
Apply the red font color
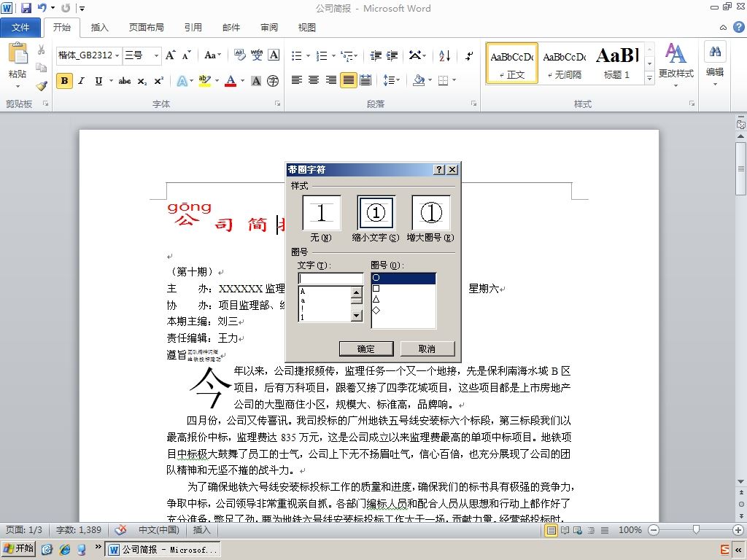point(231,81)
